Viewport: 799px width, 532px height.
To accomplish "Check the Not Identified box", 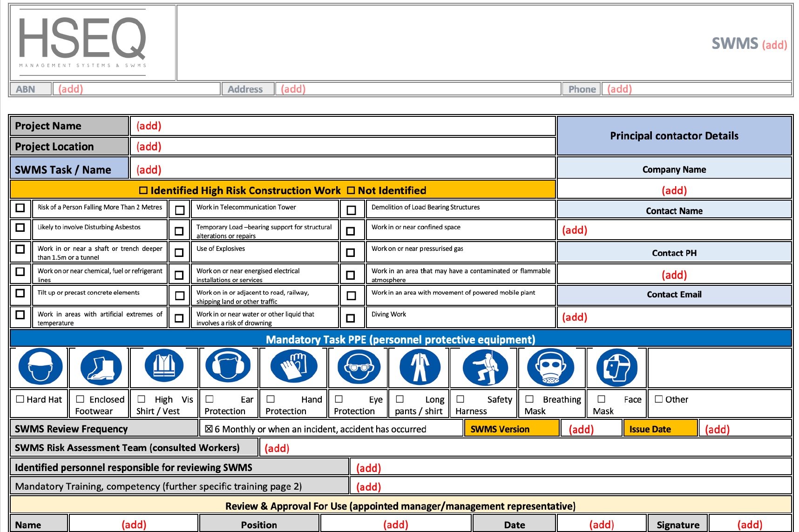I will pyautogui.click(x=351, y=190).
